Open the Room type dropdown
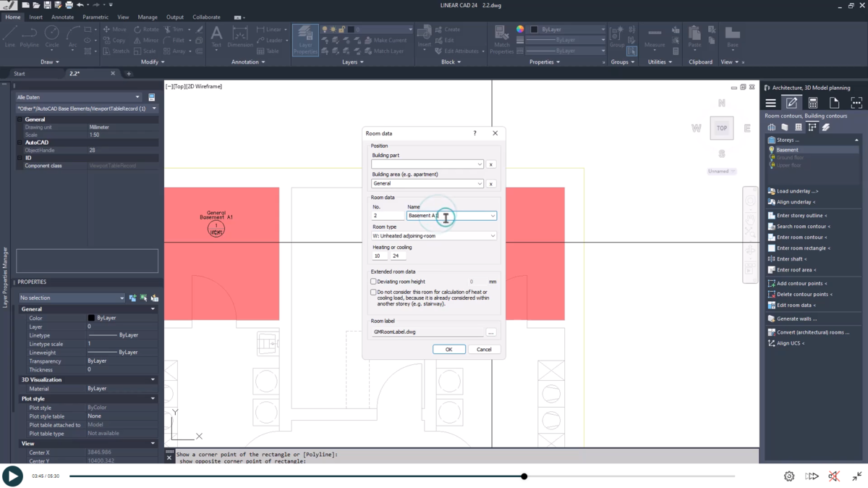868x488 pixels. [492, 235]
